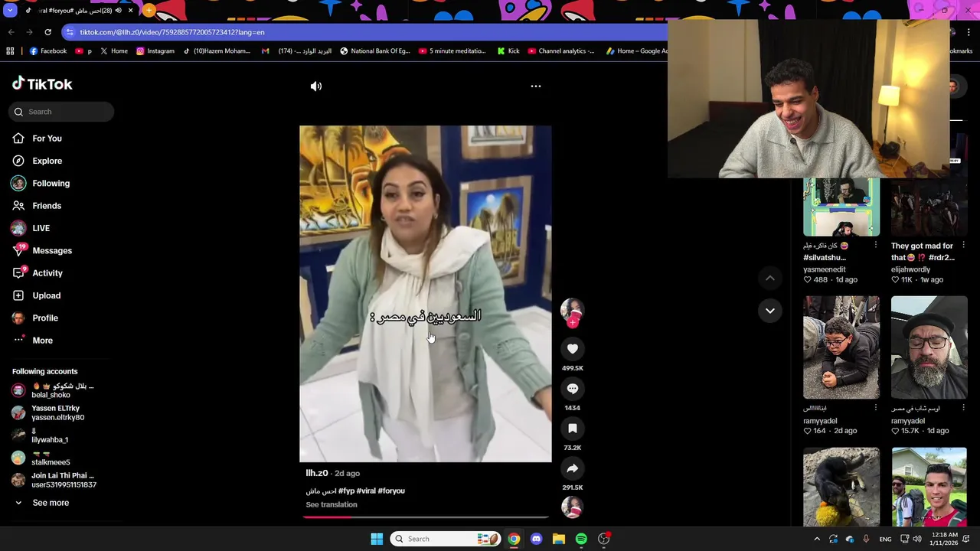The image size is (980, 551).
Task: Seek on the video progress bar
Action: [426, 517]
